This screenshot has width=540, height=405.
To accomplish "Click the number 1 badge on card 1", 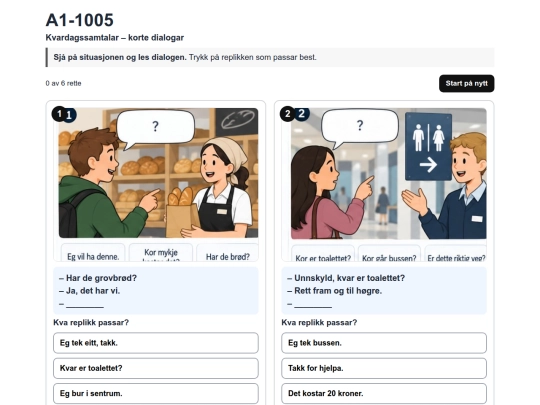I will pyautogui.click(x=59, y=114).
